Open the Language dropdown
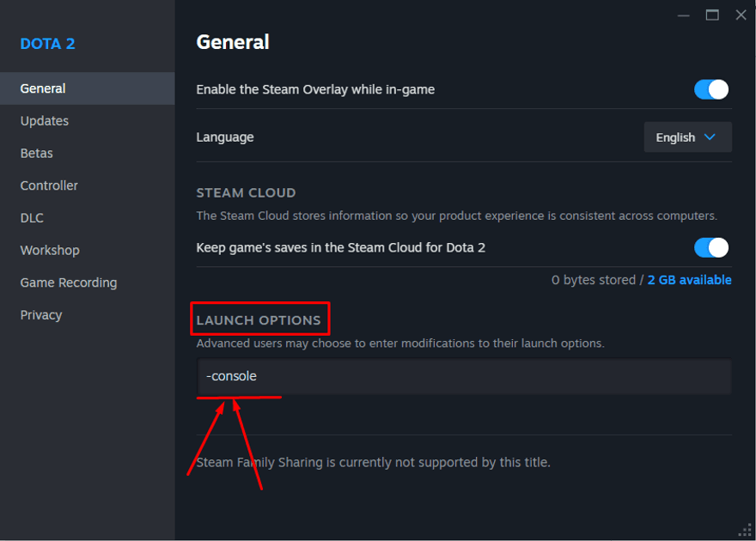Image resolution: width=756 pixels, height=541 pixels. [687, 137]
